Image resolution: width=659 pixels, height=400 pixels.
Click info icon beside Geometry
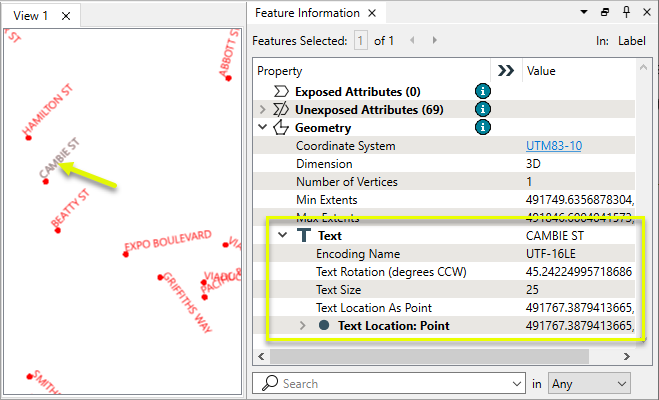483,127
